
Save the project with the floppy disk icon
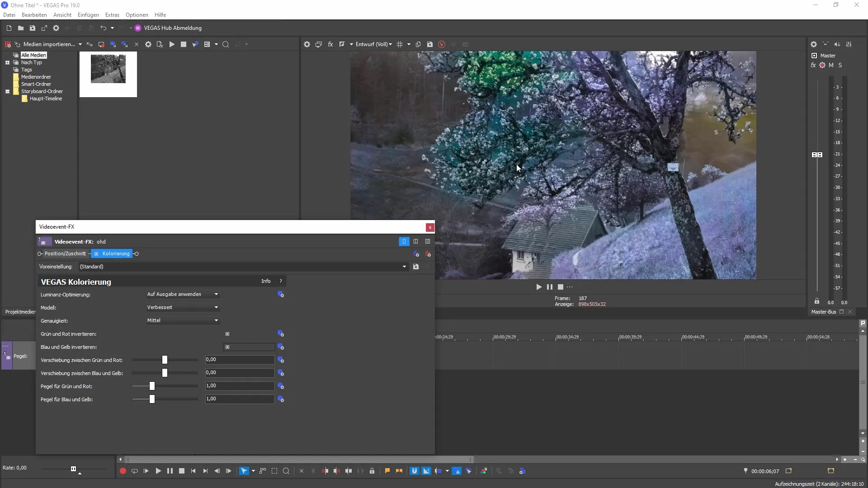click(32, 28)
